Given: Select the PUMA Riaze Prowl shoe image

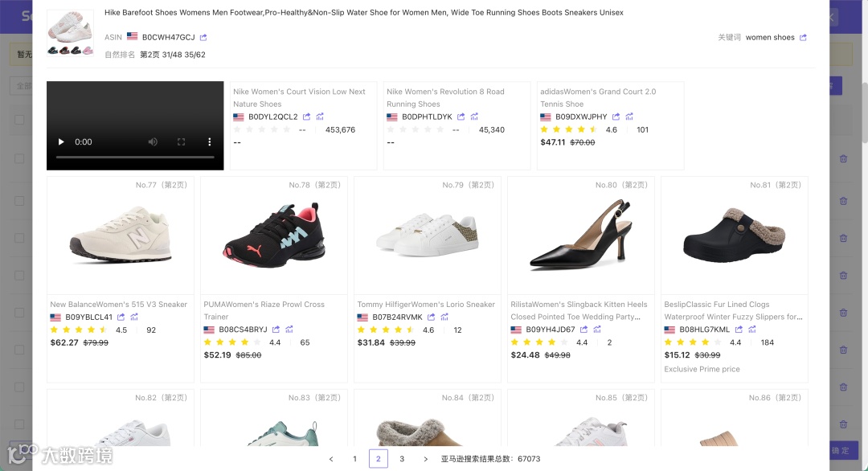Looking at the screenshot, I should [274, 235].
